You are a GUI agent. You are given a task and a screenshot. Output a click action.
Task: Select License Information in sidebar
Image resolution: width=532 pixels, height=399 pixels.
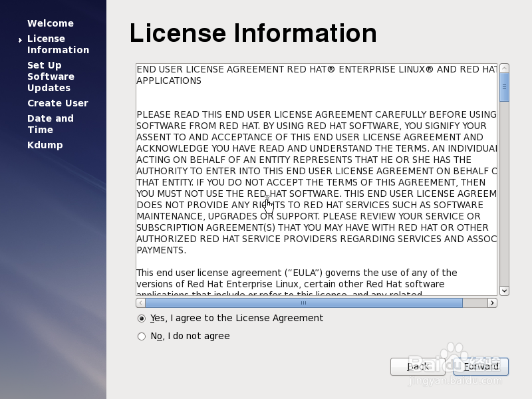(58, 44)
